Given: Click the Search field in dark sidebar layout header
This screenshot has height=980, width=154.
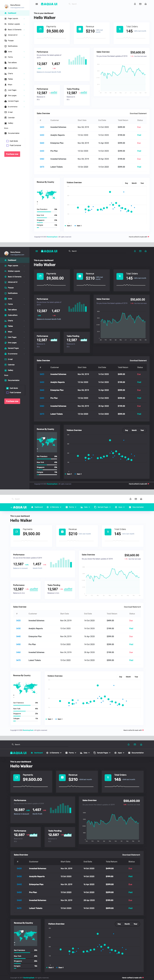Looking at the screenshot, I should pyautogui.click(x=74, y=251).
